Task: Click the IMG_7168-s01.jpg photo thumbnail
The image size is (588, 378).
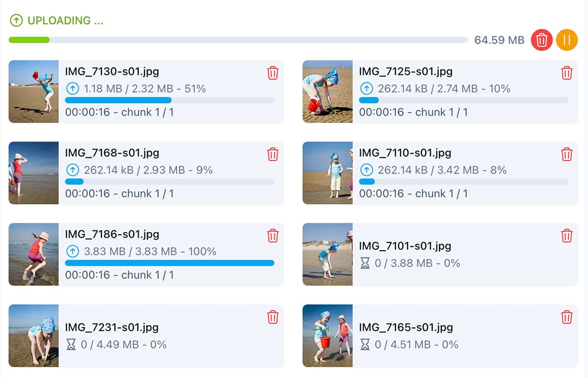Action: click(x=34, y=173)
